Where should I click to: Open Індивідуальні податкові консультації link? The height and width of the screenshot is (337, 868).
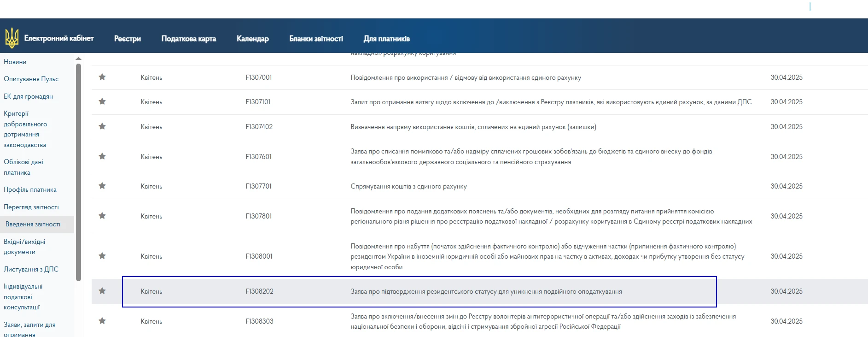tap(23, 297)
